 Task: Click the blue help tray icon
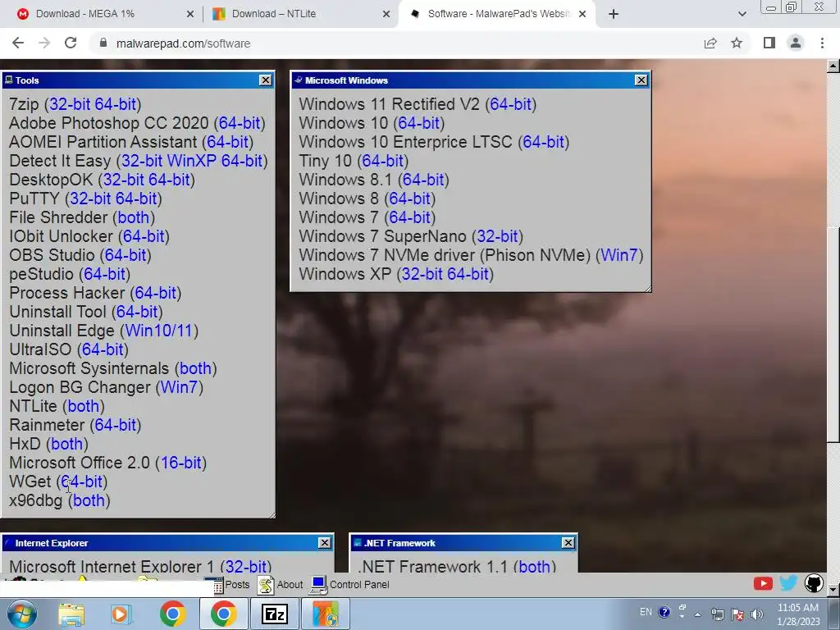[664, 612]
